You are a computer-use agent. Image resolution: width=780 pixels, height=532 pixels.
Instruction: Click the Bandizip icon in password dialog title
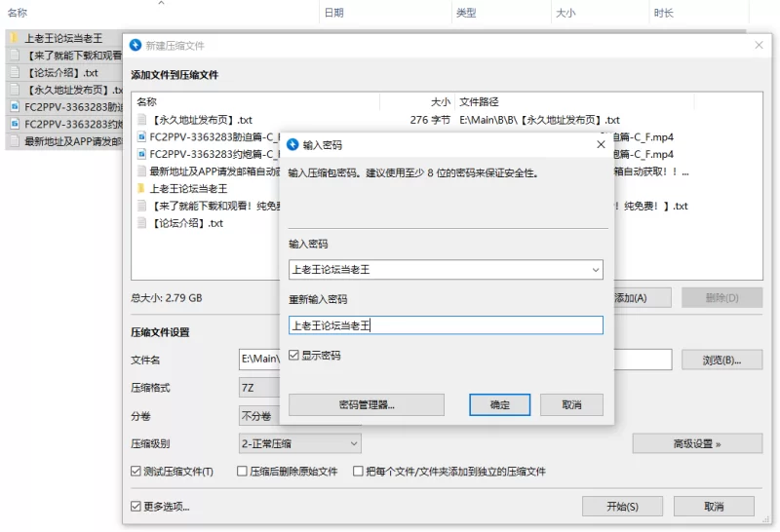coord(293,144)
